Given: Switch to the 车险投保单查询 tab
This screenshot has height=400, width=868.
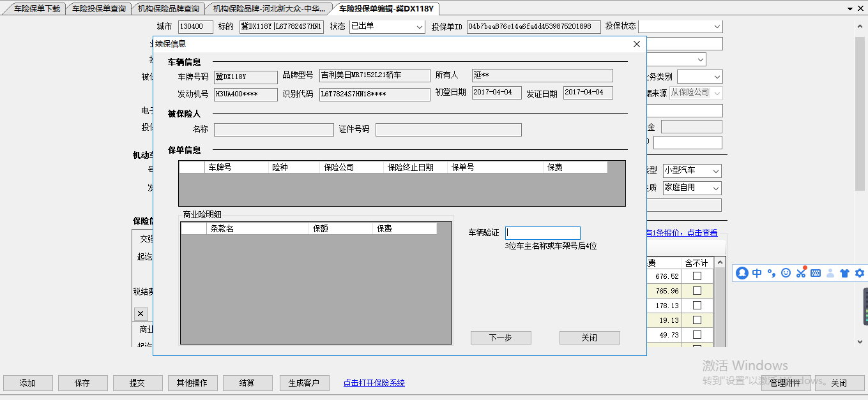Looking at the screenshot, I should tap(99, 9).
